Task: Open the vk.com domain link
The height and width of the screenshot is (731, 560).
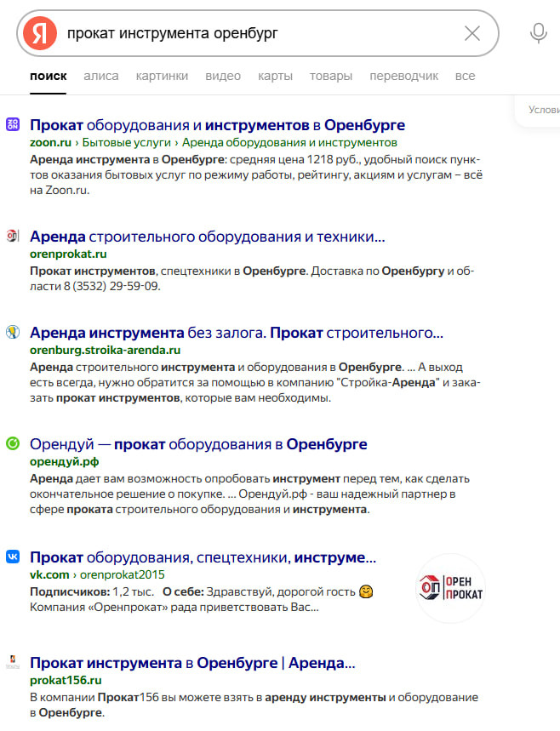Action: point(49,574)
